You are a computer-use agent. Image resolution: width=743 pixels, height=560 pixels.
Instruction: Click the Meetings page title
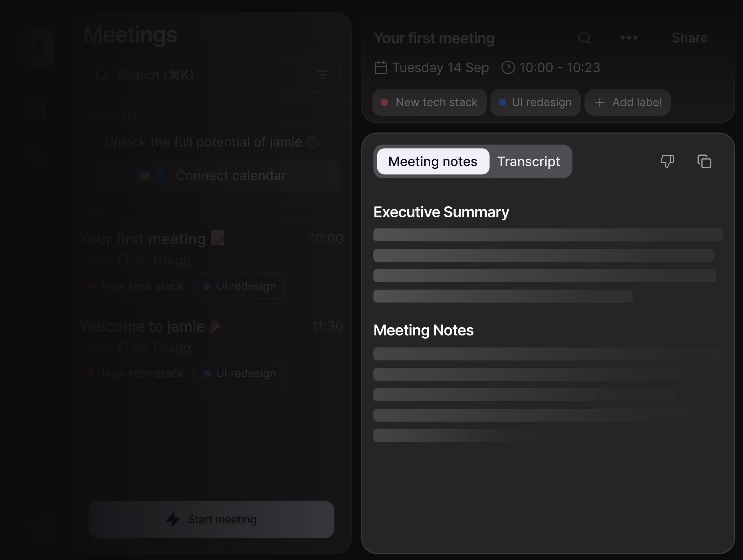(x=130, y=35)
